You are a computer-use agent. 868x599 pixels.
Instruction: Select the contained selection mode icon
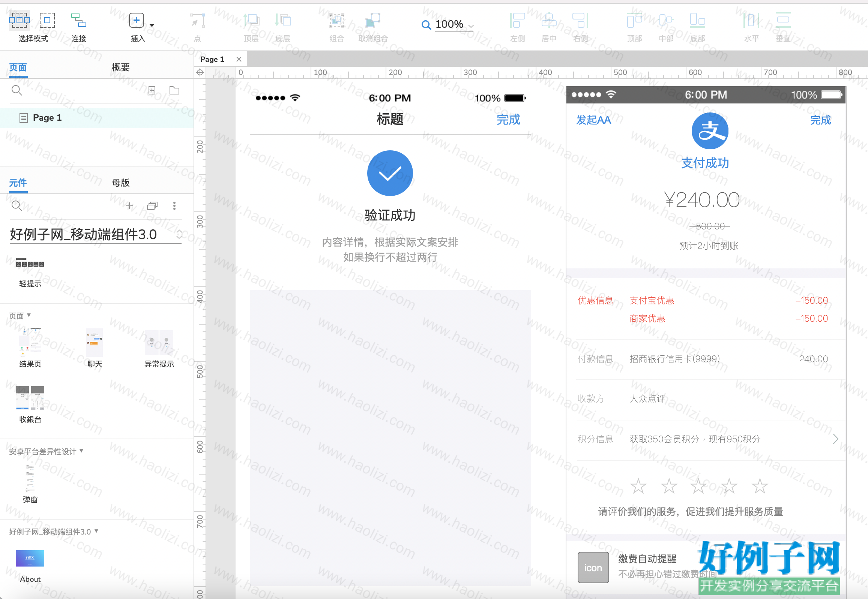47,20
